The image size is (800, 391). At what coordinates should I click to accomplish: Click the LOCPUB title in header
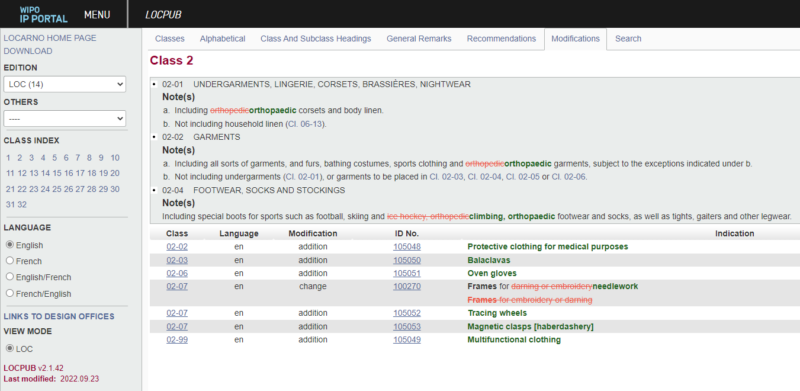(163, 15)
